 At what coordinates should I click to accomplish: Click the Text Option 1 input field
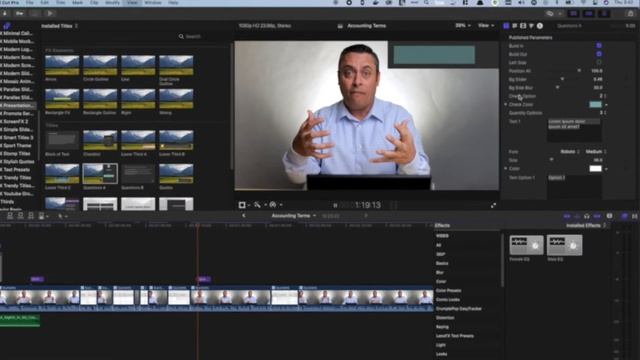click(574, 187)
